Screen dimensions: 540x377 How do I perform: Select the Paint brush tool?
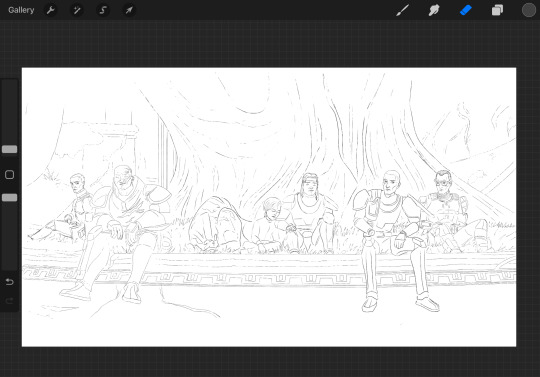tap(402, 10)
